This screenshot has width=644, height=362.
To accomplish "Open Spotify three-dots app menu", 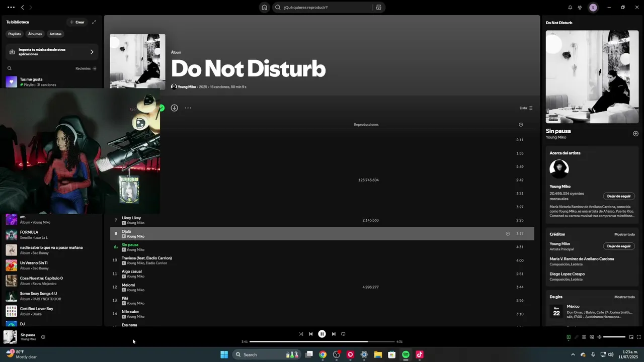I will pos(11,8).
